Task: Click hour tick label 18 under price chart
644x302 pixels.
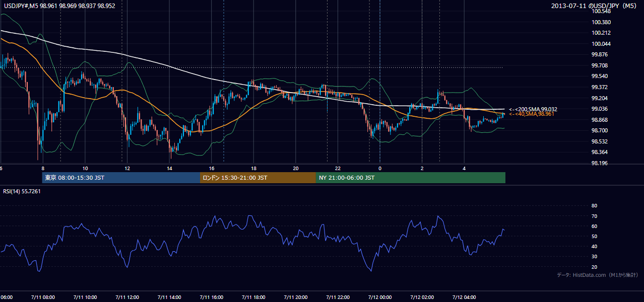Action: (253, 169)
